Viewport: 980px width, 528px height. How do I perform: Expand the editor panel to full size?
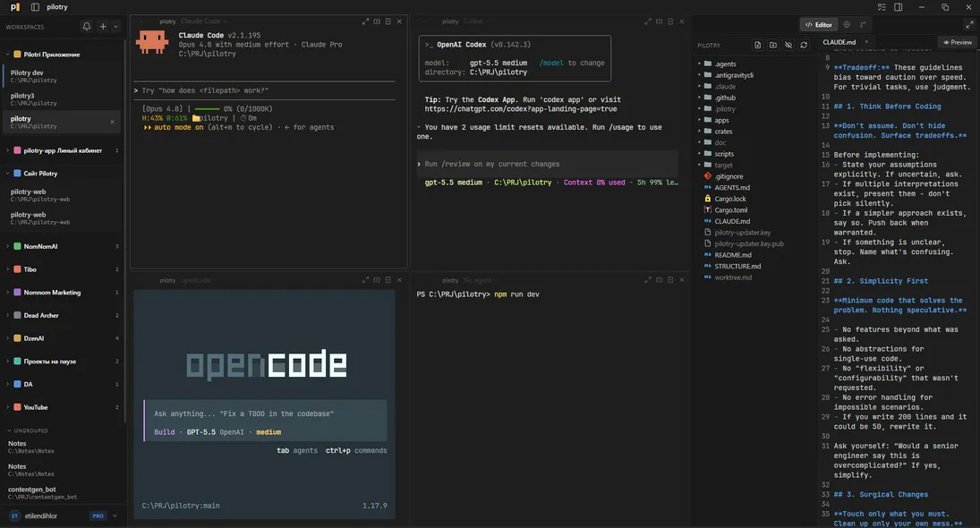pyautogui.click(x=969, y=24)
